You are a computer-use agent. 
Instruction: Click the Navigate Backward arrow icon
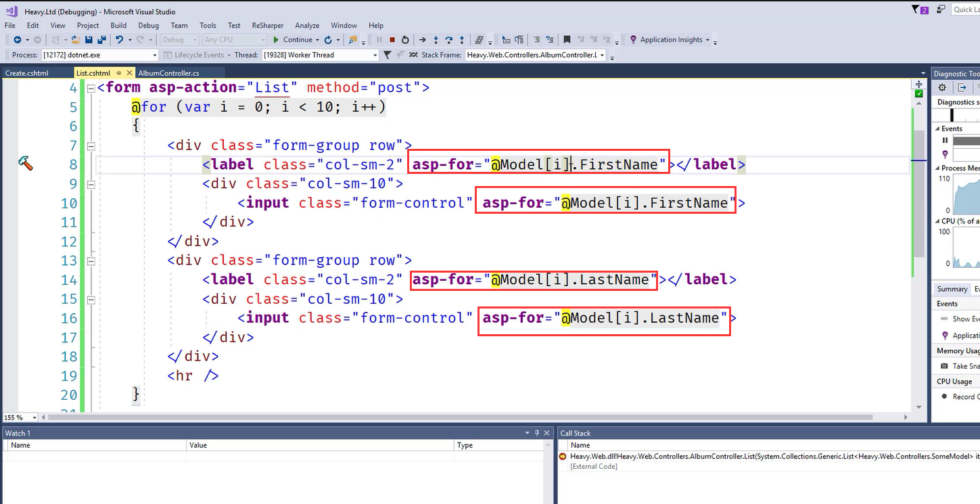17,40
